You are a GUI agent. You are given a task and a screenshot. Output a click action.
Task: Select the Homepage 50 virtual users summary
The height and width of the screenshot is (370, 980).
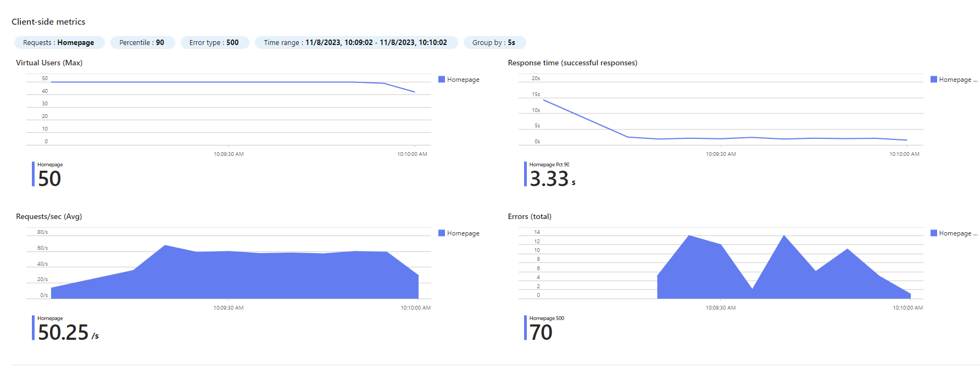pos(48,175)
